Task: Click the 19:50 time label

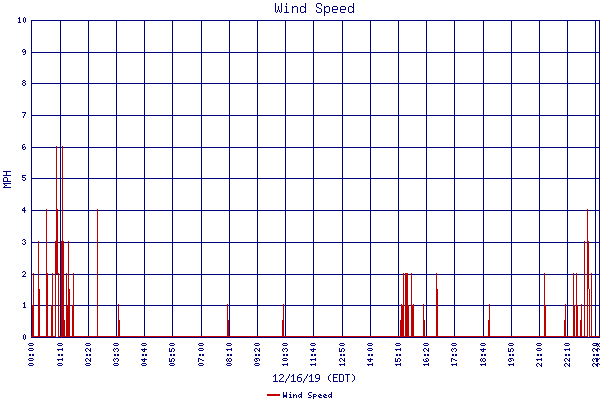Action: pyautogui.click(x=511, y=354)
